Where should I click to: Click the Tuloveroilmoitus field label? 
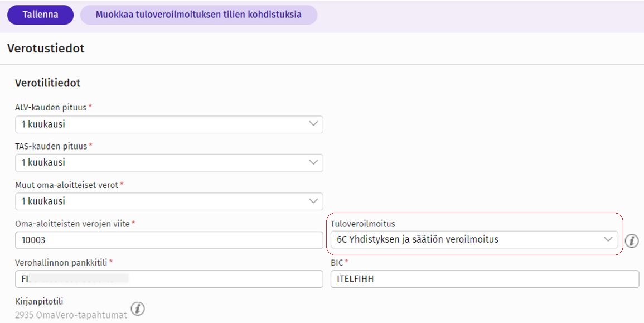coord(362,224)
